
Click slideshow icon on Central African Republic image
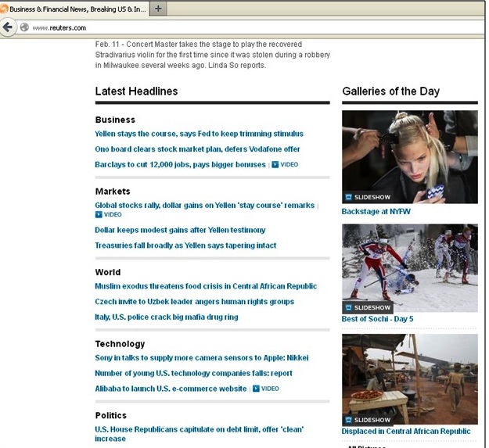pos(349,419)
